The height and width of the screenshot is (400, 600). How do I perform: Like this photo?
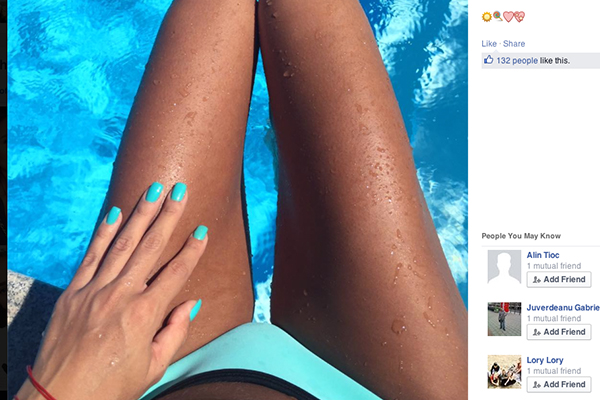(x=489, y=44)
